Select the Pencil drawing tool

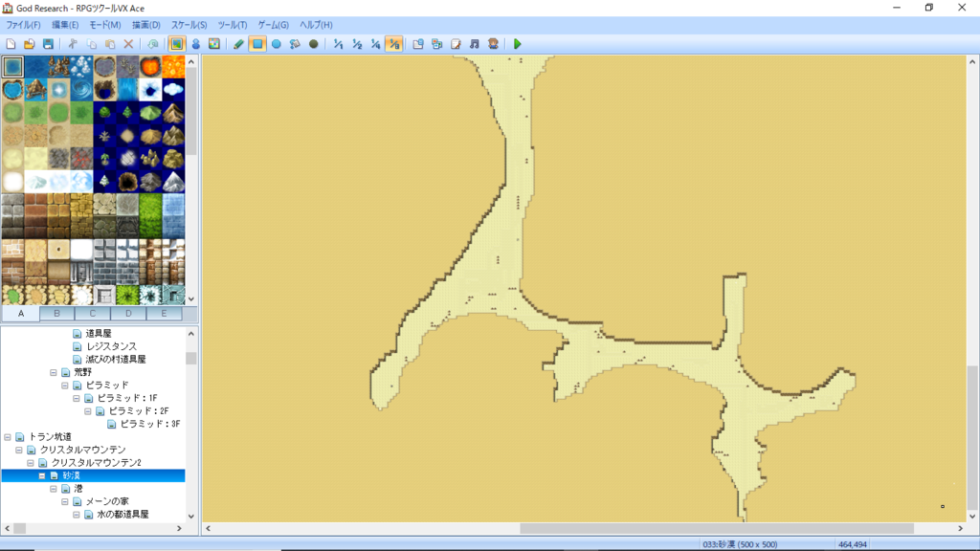[x=238, y=44]
